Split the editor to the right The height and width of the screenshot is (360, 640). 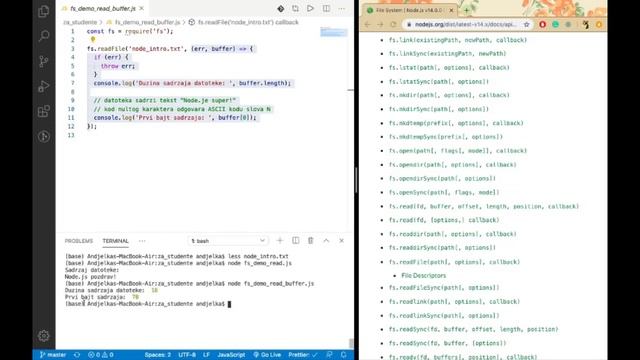point(326,9)
